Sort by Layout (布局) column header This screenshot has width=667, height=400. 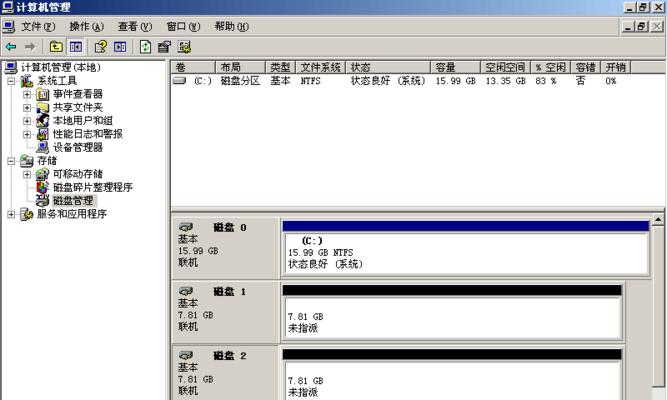click(x=240, y=67)
